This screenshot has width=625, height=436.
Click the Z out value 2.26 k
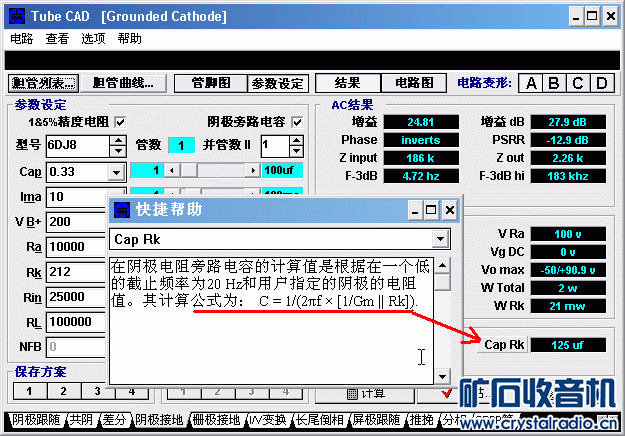coord(568,158)
